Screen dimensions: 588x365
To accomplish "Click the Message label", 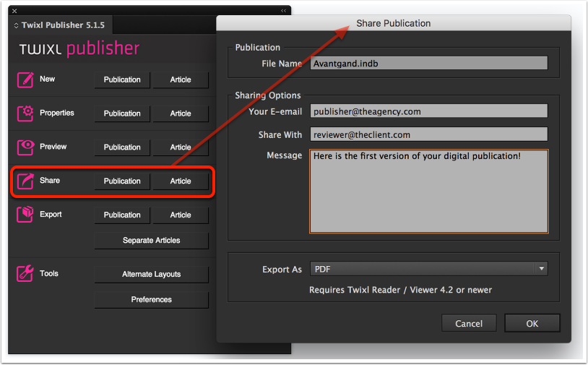I will click(285, 155).
